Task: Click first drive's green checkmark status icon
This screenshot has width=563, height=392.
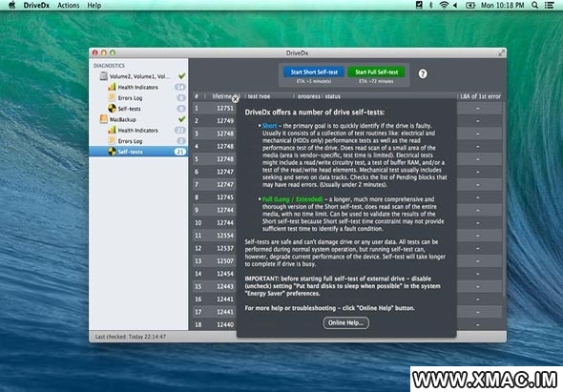Action: (x=181, y=75)
